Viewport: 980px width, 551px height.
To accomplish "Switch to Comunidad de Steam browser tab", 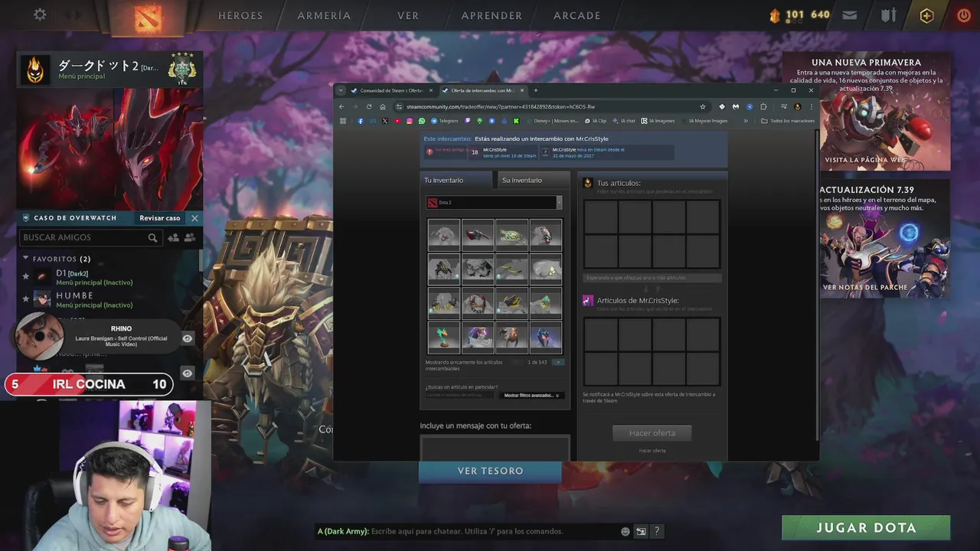I will (391, 90).
